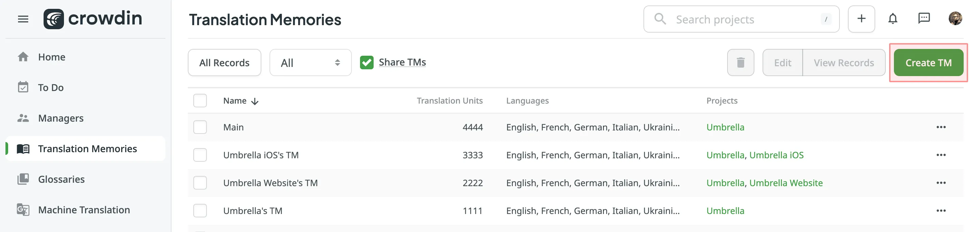Open options menu for Umbrella's TM

pyautogui.click(x=941, y=211)
